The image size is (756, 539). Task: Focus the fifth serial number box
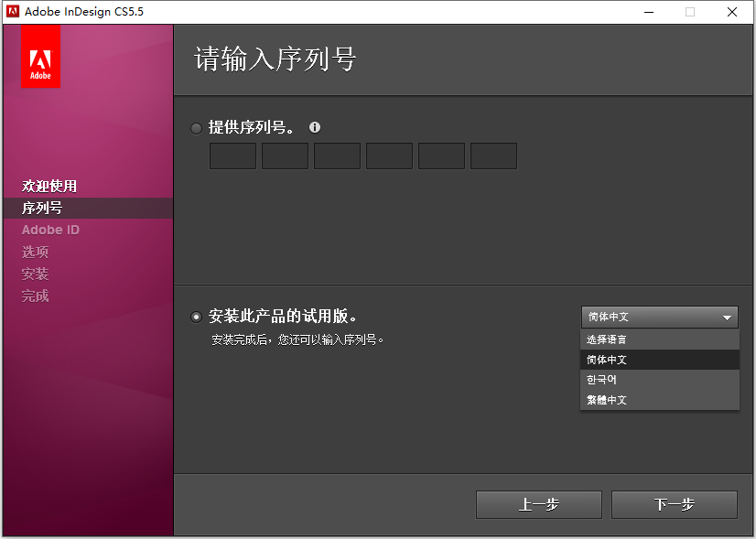(x=442, y=156)
